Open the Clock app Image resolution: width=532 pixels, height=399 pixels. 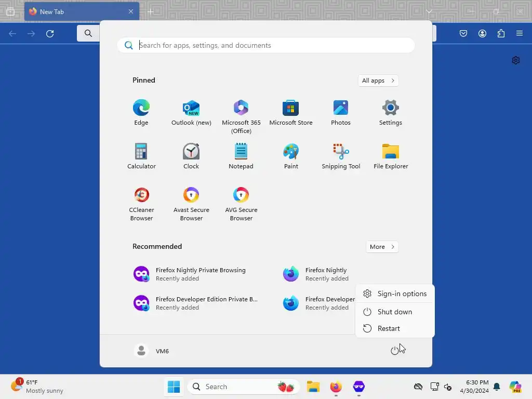click(191, 156)
